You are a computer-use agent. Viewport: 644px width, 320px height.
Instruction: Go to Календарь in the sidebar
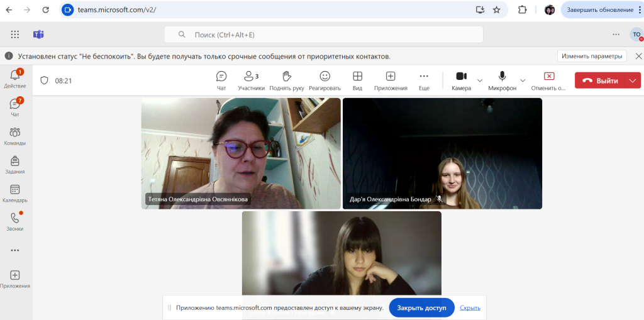[x=15, y=193]
